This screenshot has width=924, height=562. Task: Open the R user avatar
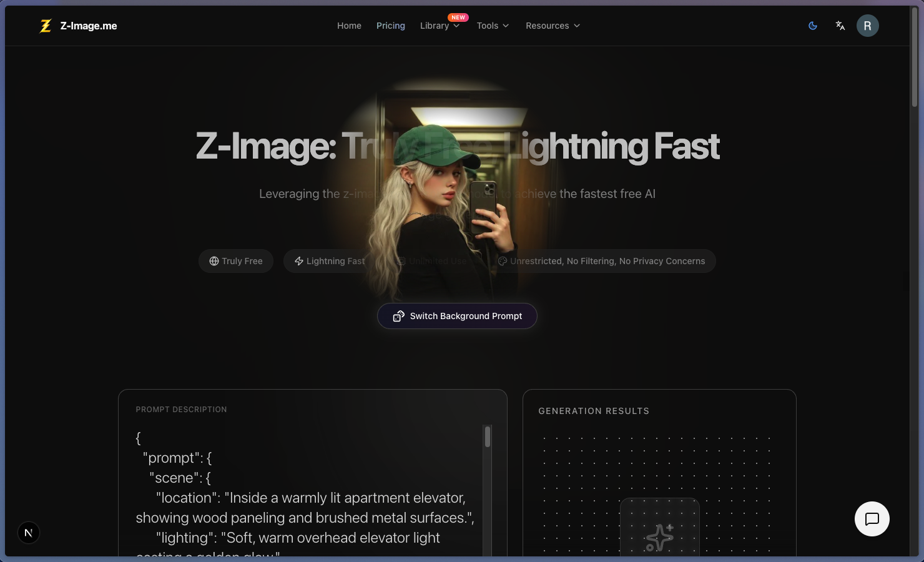[867, 26]
